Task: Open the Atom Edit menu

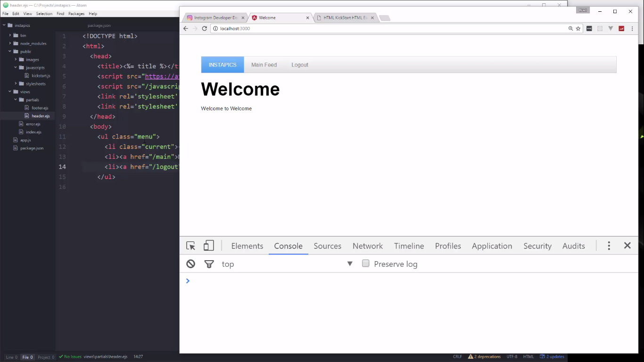Action: (16, 14)
